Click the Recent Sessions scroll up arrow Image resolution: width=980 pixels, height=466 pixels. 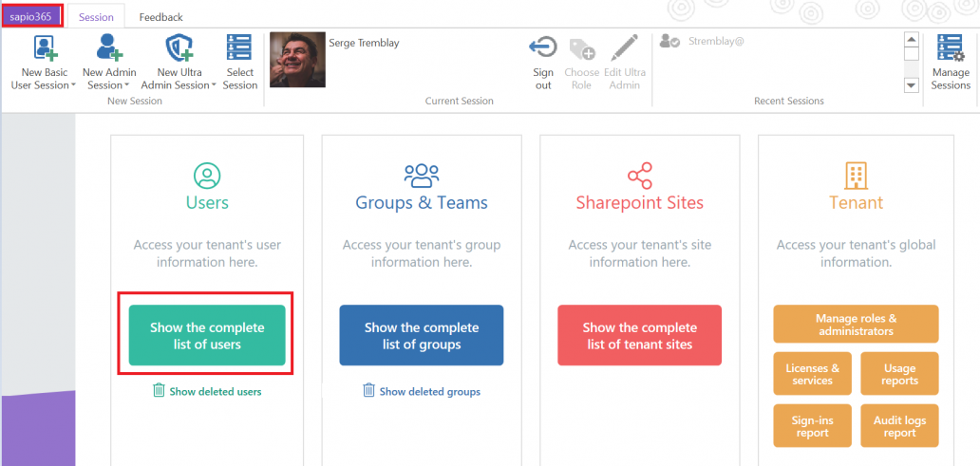[912, 39]
